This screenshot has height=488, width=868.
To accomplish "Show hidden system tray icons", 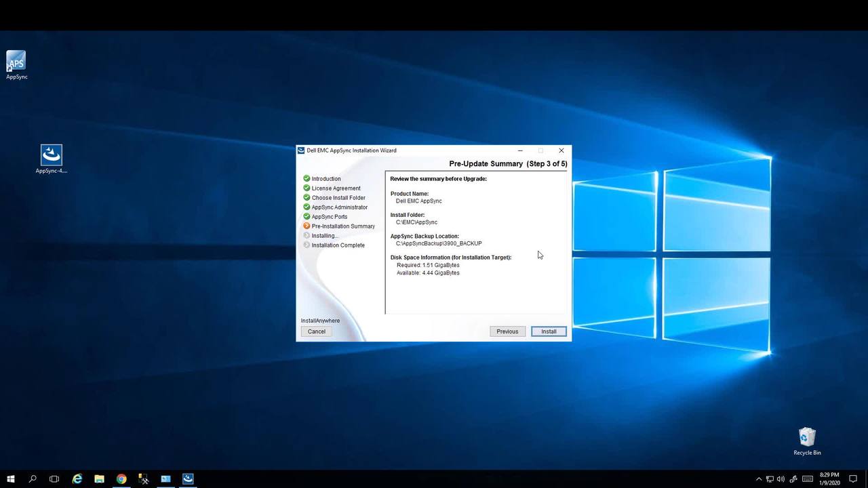I will pyautogui.click(x=759, y=479).
